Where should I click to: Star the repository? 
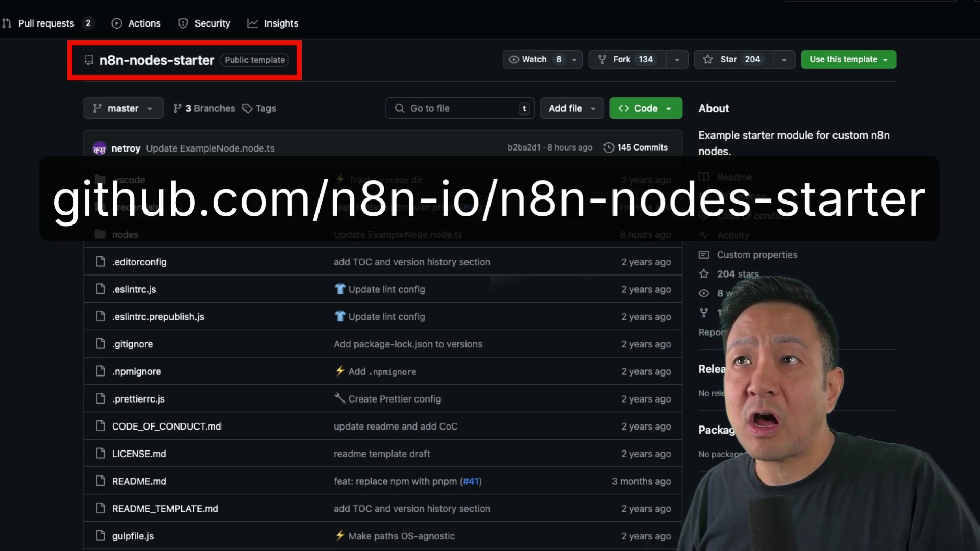(x=733, y=59)
